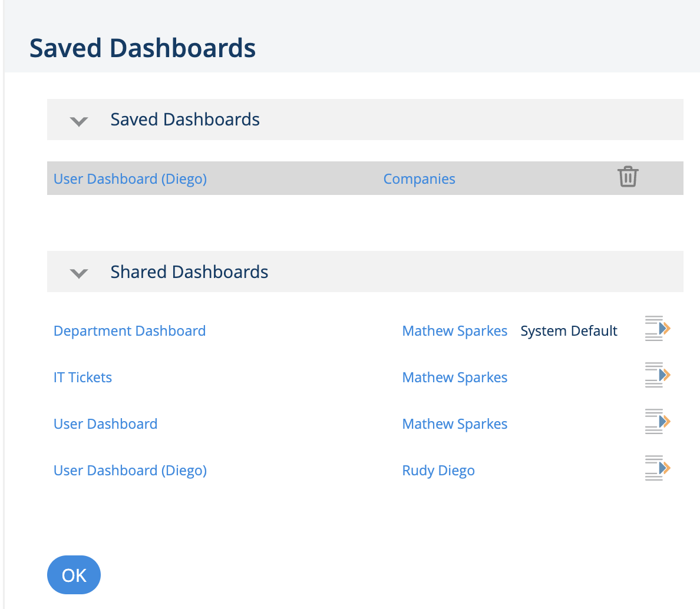View Mathew Sparkes on the Department Dashboard row
This screenshot has width=700, height=609.
(454, 330)
